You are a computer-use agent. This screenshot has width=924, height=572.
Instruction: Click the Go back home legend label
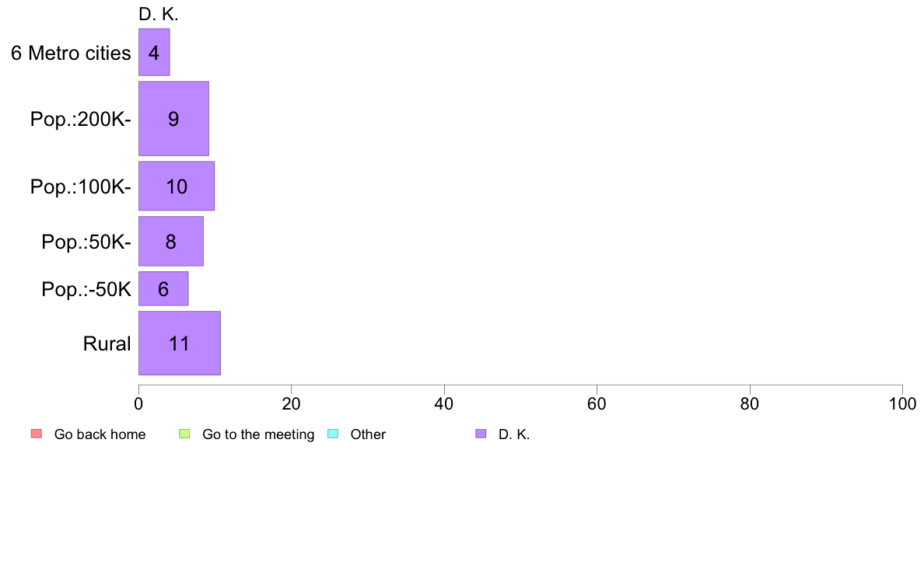[100, 434]
